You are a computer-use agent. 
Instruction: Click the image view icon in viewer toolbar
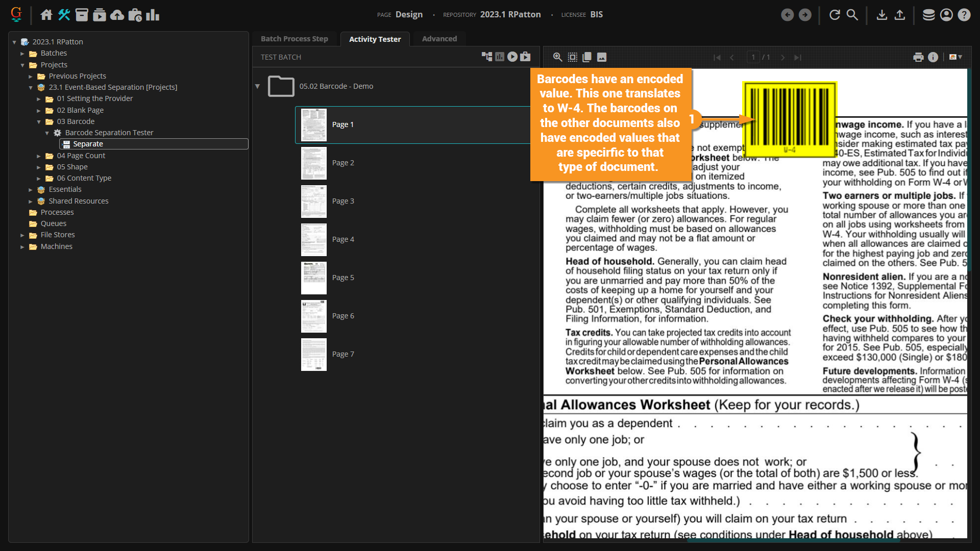click(x=602, y=57)
